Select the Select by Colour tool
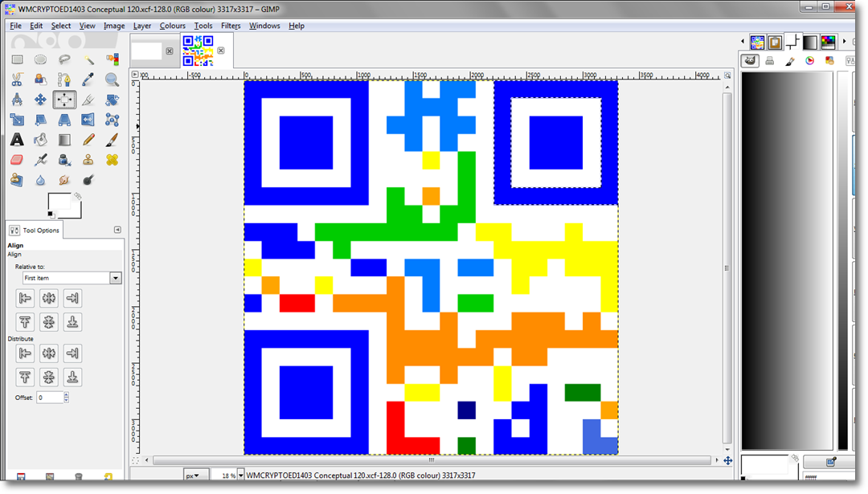 pyautogui.click(x=113, y=59)
